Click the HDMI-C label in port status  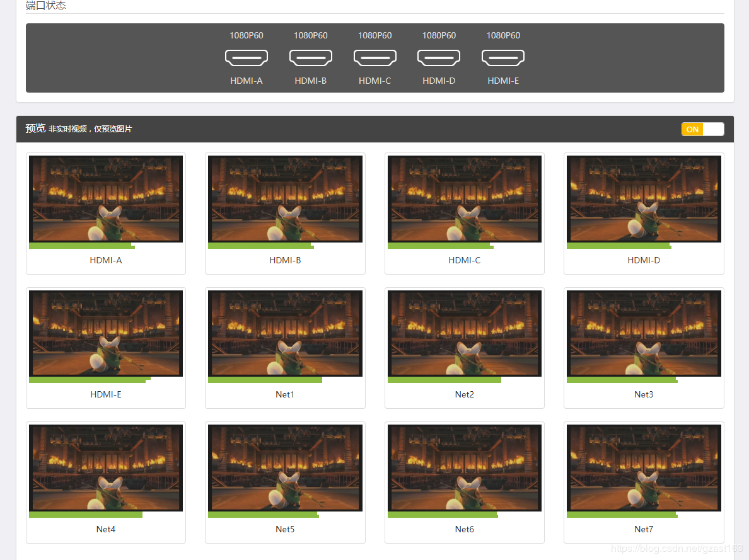coord(375,81)
